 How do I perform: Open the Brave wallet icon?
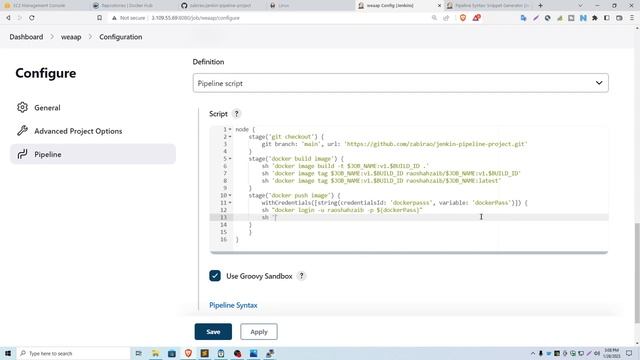coord(619,18)
